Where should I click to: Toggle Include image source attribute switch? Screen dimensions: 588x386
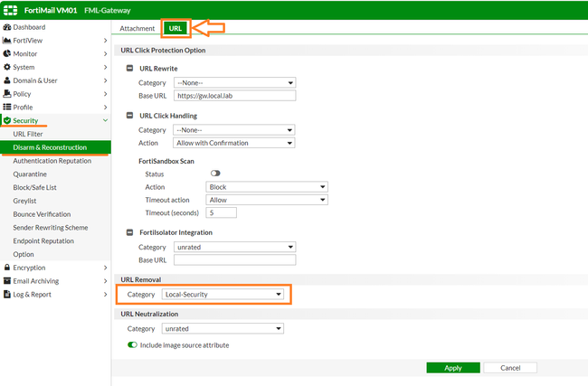coord(132,345)
